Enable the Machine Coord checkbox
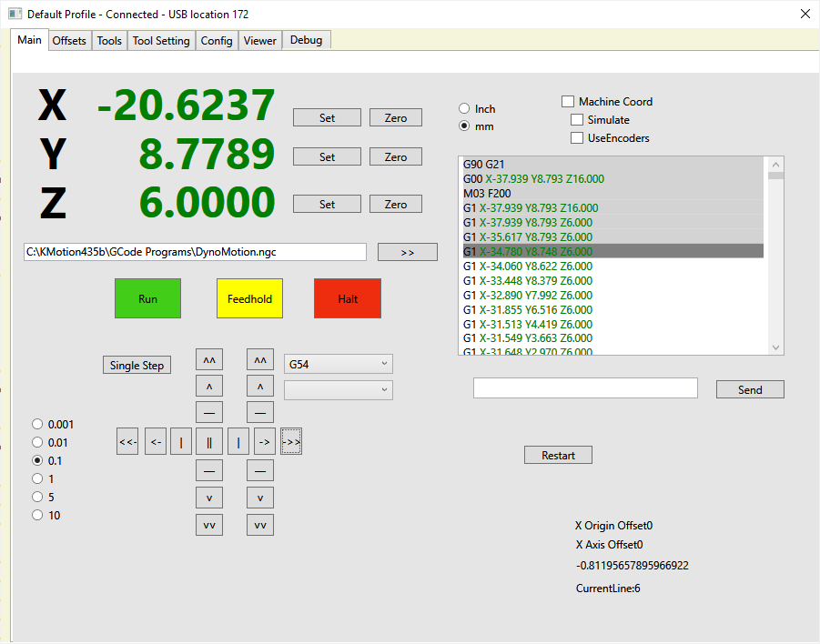The width and height of the screenshot is (820, 644). (x=568, y=102)
